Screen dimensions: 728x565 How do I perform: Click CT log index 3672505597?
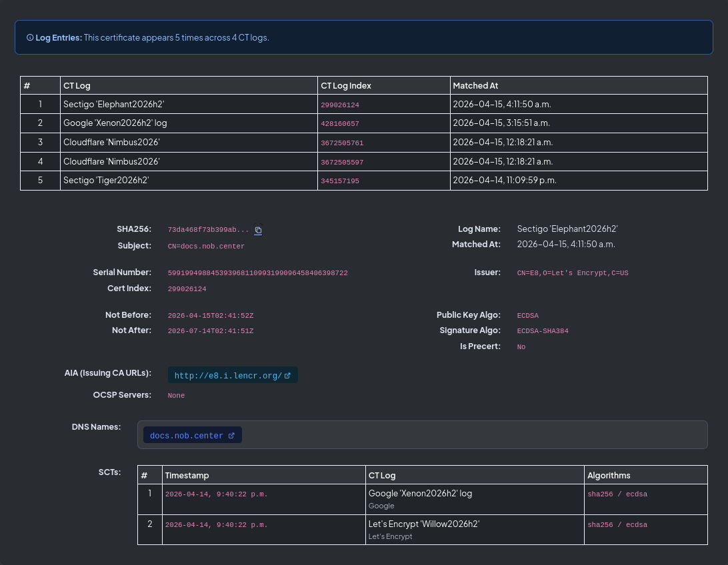(342, 163)
